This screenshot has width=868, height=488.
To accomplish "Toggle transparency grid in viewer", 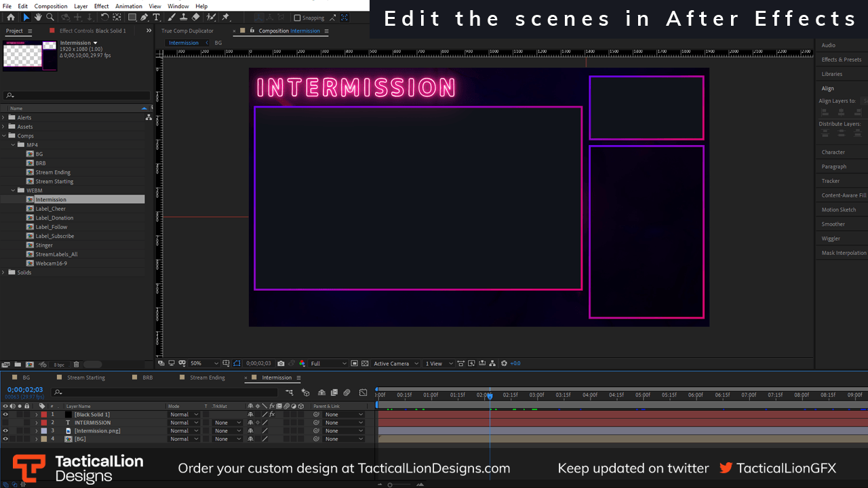I will [364, 363].
